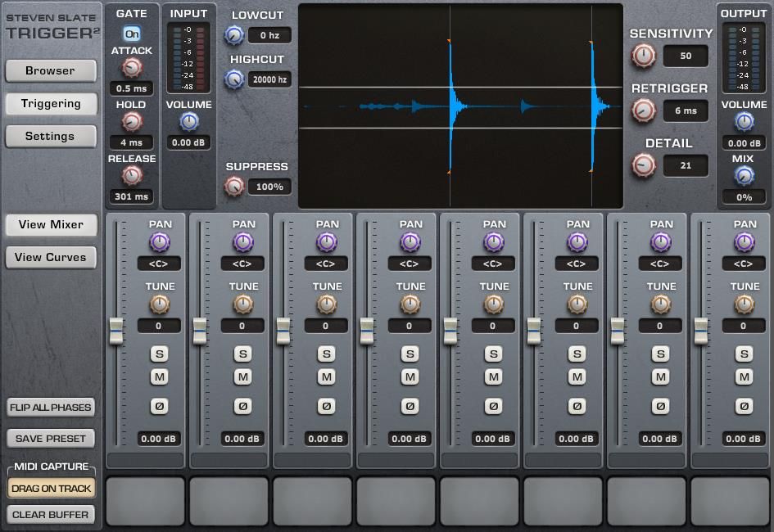
Task: Click the Suppress 100% value field
Action: click(x=269, y=187)
